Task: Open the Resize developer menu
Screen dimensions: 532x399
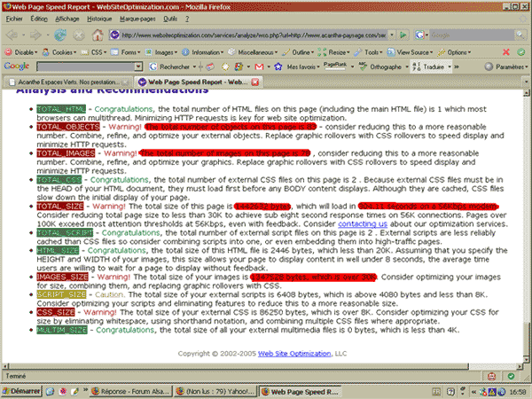Action: point(334,52)
